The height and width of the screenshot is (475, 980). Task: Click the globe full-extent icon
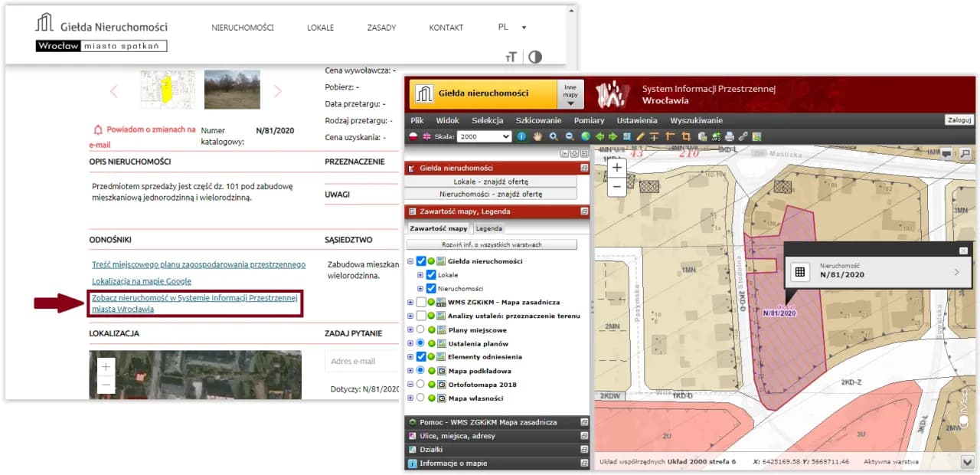click(x=585, y=136)
